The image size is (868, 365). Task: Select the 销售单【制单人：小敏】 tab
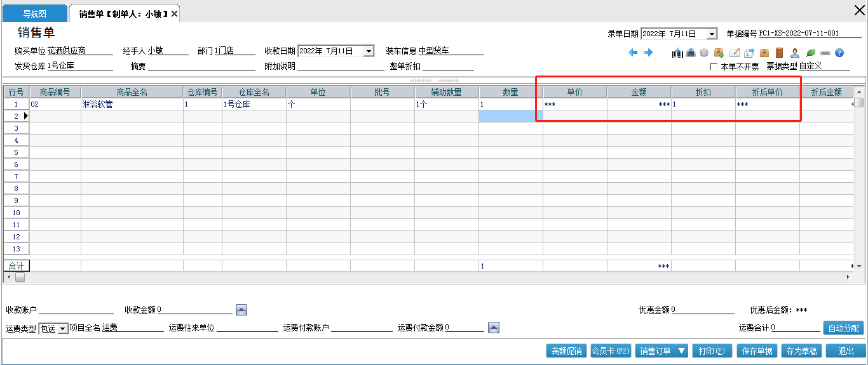pos(123,13)
